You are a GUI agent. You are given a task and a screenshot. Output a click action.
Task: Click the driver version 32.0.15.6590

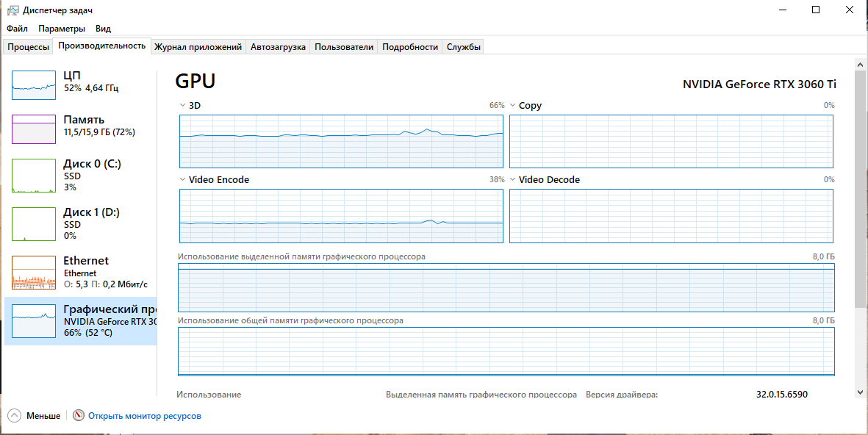[x=782, y=394]
